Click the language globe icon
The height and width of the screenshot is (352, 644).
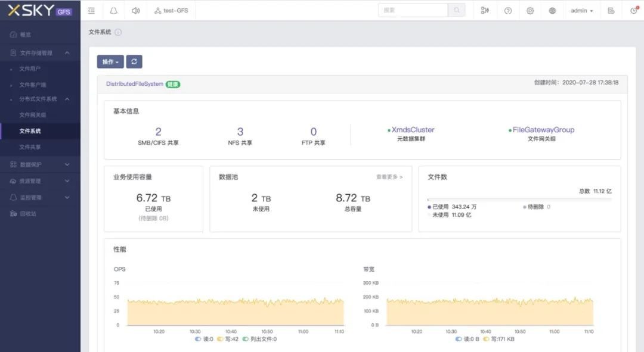point(552,10)
